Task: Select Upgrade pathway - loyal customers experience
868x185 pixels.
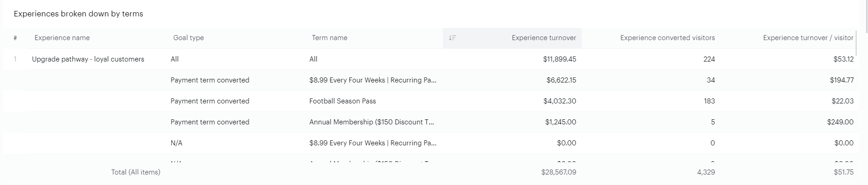Action: coord(88,59)
